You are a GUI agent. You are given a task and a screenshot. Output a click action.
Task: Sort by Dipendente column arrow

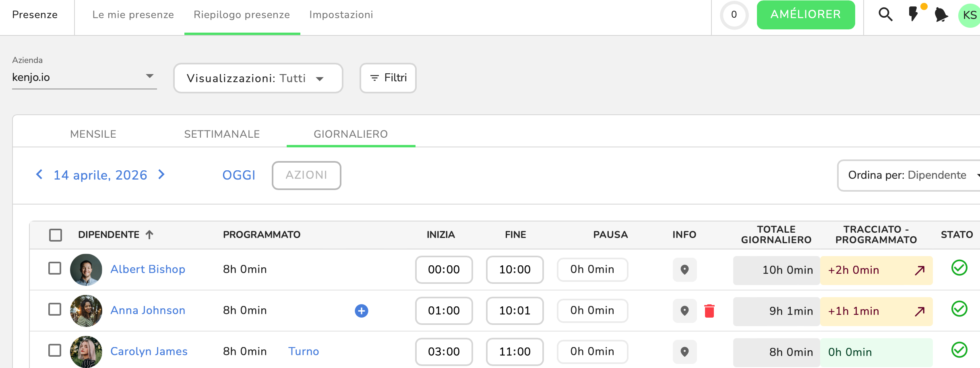[x=149, y=234]
